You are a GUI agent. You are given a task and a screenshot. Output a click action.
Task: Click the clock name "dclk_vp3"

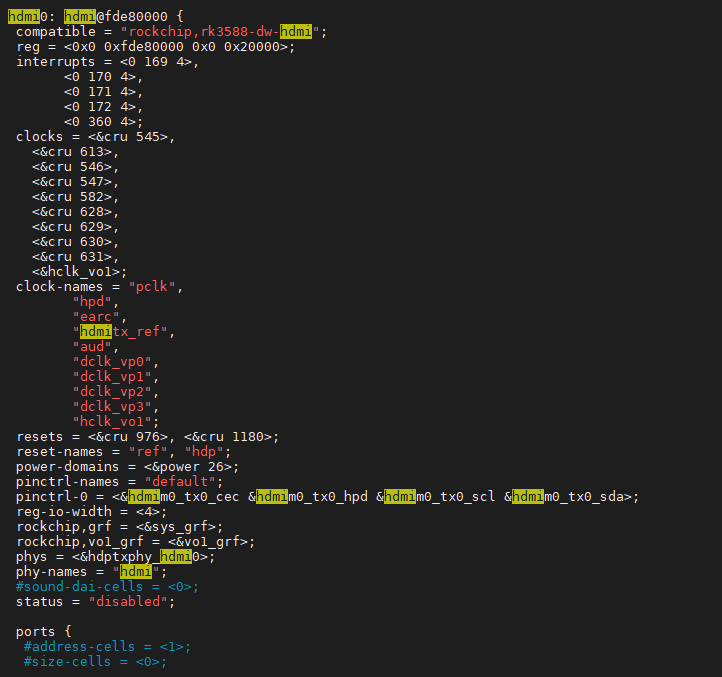(112, 407)
